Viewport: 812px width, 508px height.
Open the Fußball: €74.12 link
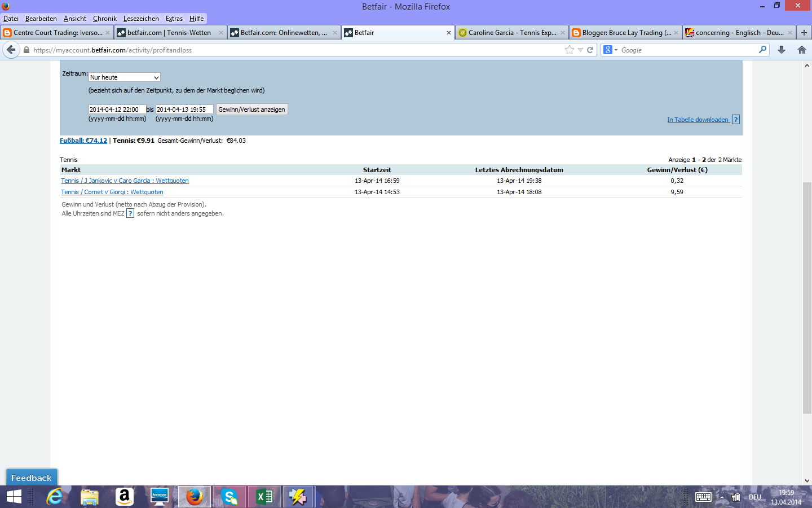(x=83, y=141)
